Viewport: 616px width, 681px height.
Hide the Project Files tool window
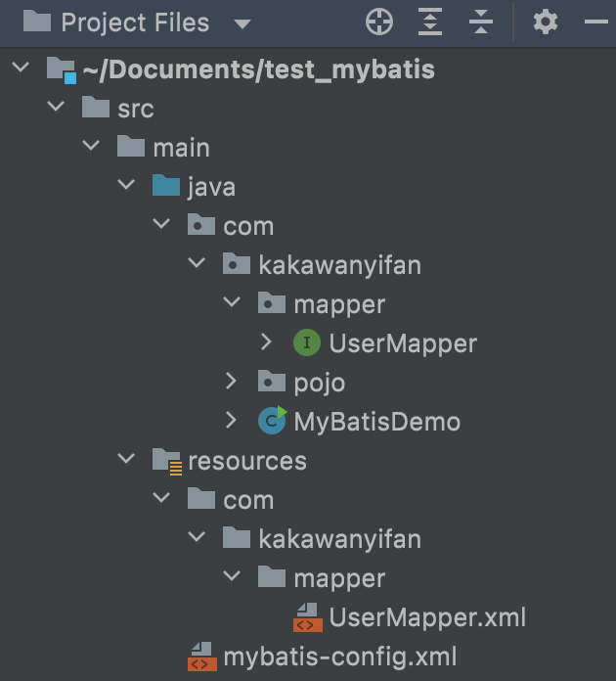point(595,23)
